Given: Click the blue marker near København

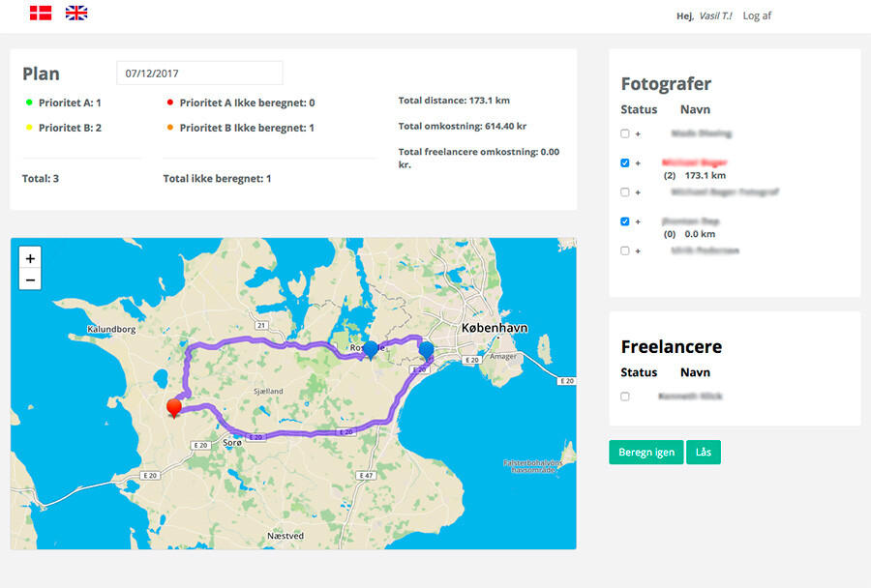Looking at the screenshot, I should (427, 348).
